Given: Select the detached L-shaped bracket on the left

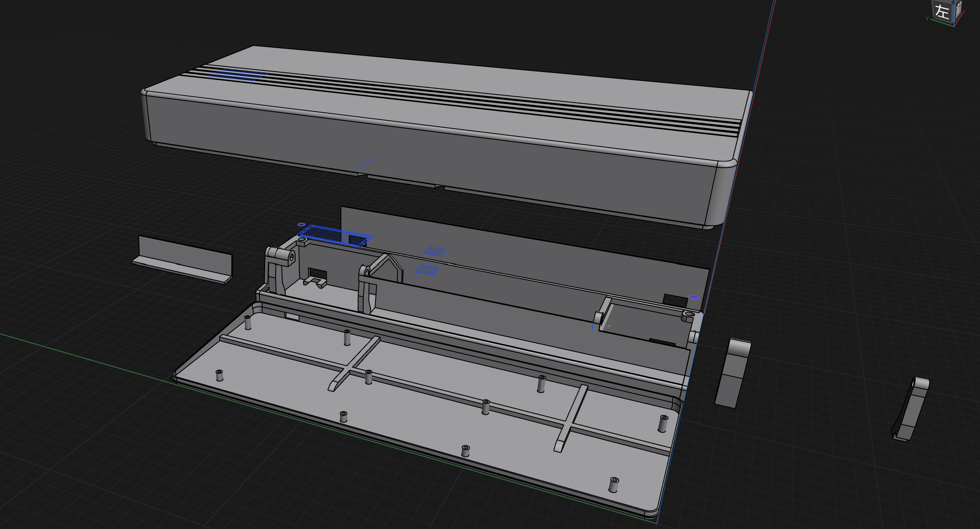Looking at the screenshot, I should pos(182,255).
